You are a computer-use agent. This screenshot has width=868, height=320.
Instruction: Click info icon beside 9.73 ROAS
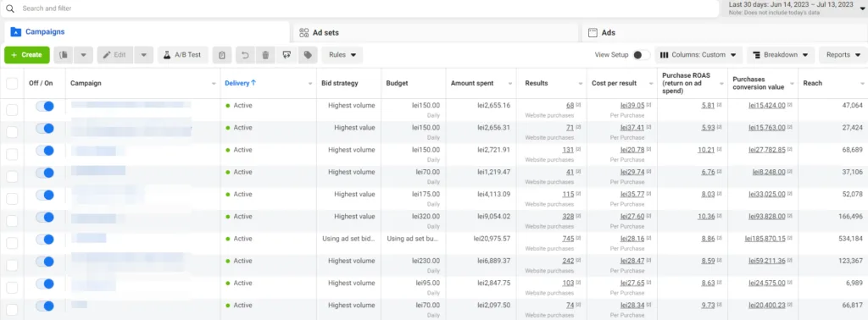click(x=719, y=305)
